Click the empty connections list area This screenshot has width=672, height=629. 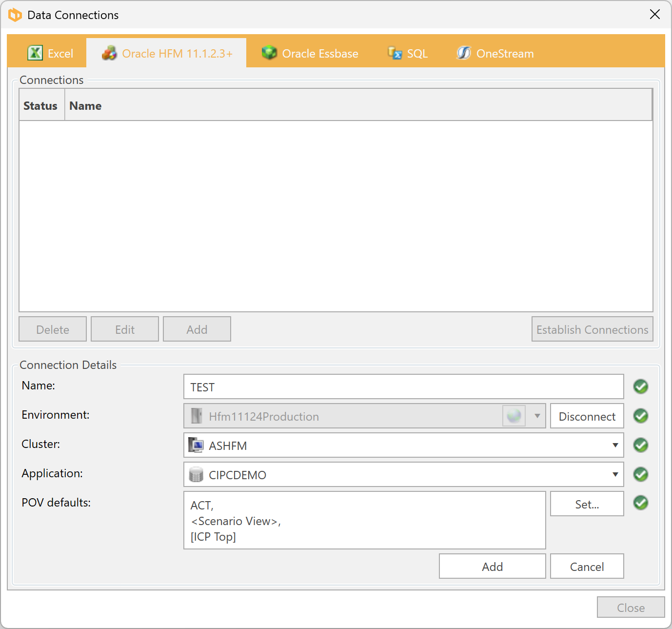(336, 216)
